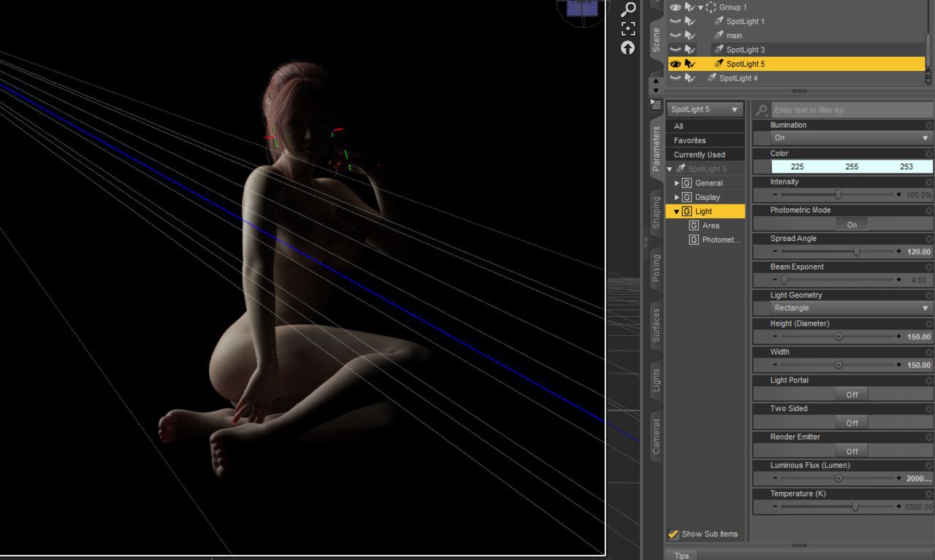Increase Width with plus icon

(898, 365)
